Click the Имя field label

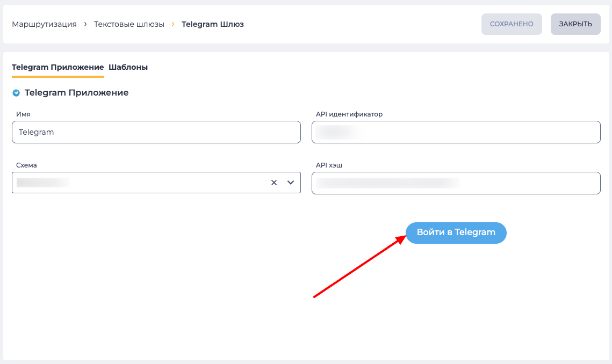(23, 114)
